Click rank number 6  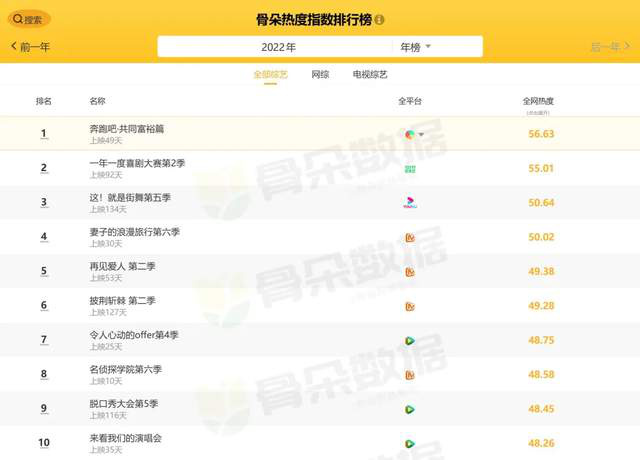[x=44, y=305]
